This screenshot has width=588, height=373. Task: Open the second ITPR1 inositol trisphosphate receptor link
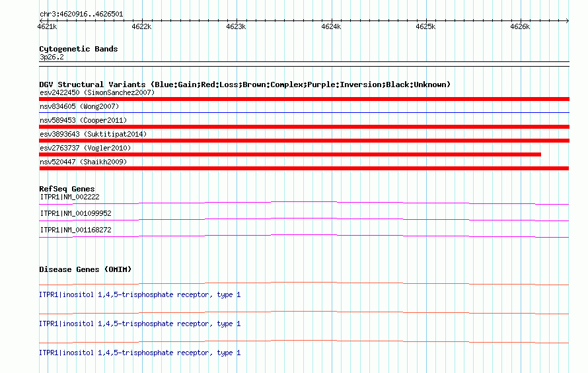[140, 323]
